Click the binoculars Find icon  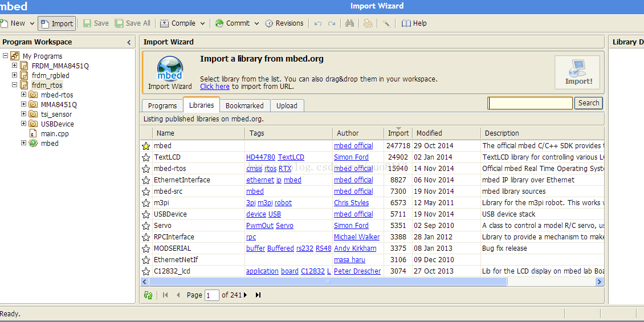349,23
